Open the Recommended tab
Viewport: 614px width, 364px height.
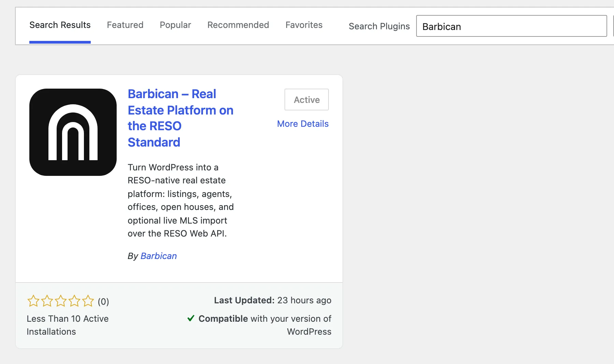pyautogui.click(x=238, y=25)
